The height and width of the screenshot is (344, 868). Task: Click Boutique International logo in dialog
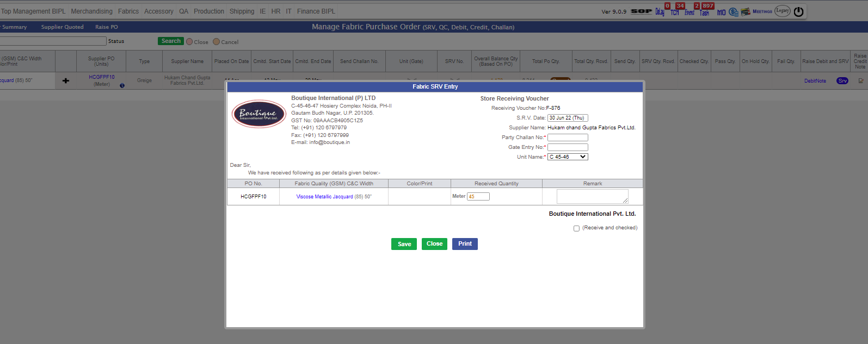[258, 114]
